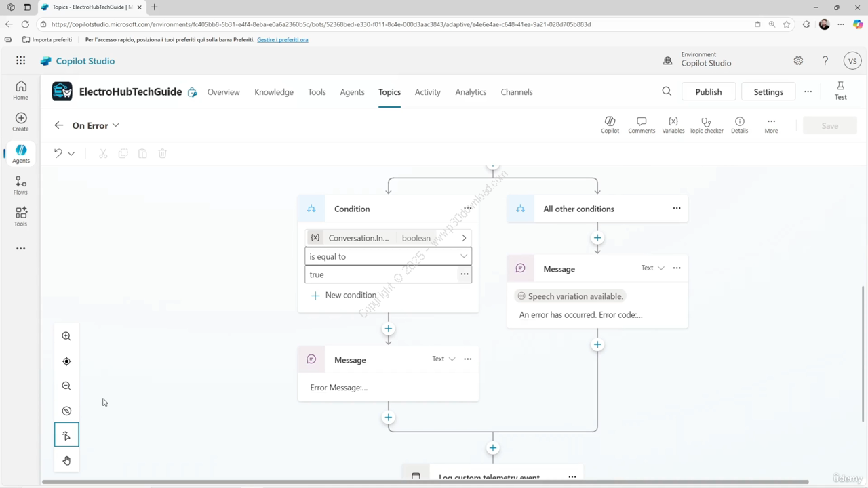Open the Analytics tab
This screenshot has width=868, height=488.
click(471, 92)
